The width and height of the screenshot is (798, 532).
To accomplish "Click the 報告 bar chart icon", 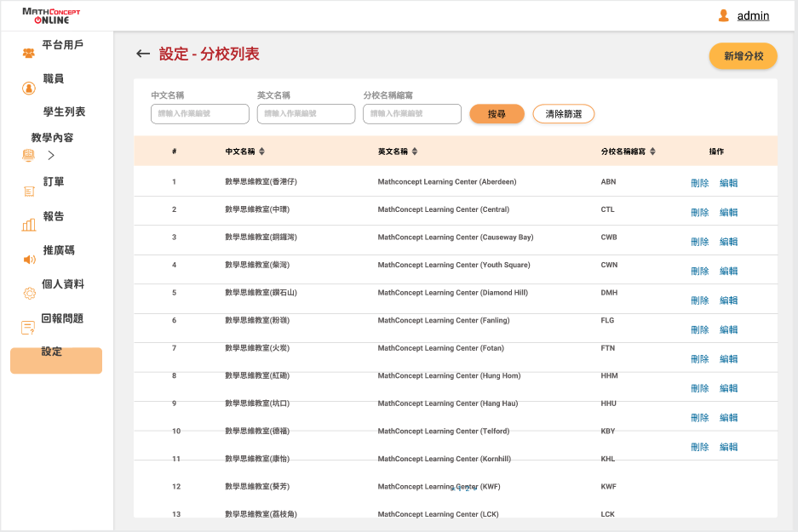I will pyautogui.click(x=29, y=225).
